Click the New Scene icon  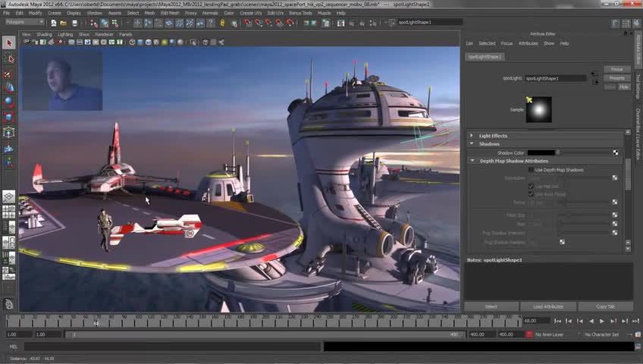point(54,23)
